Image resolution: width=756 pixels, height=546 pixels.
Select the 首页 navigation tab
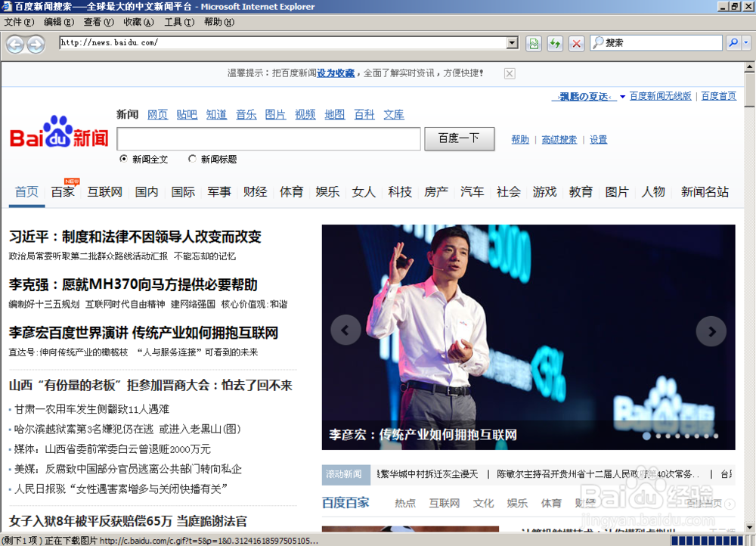click(x=26, y=192)
